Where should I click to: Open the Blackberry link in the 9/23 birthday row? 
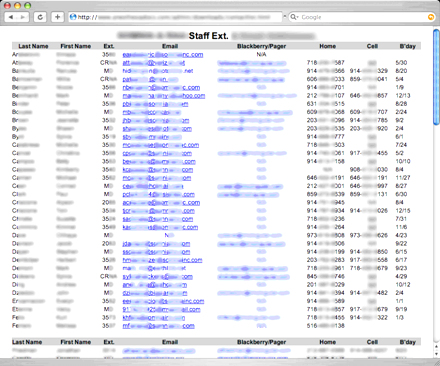tap(252, 268)
